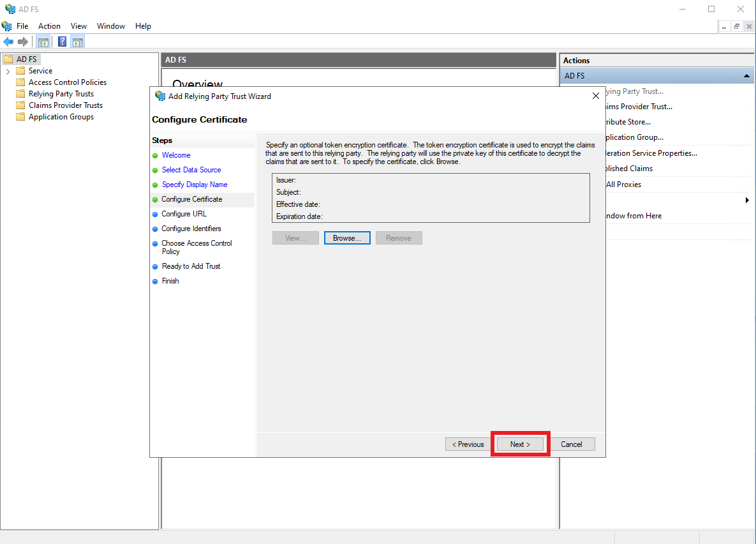The height and width of the screenshot is (544, 756).
Task: Click the Application Groups folder icon
Action: click(x=21, y=116)
